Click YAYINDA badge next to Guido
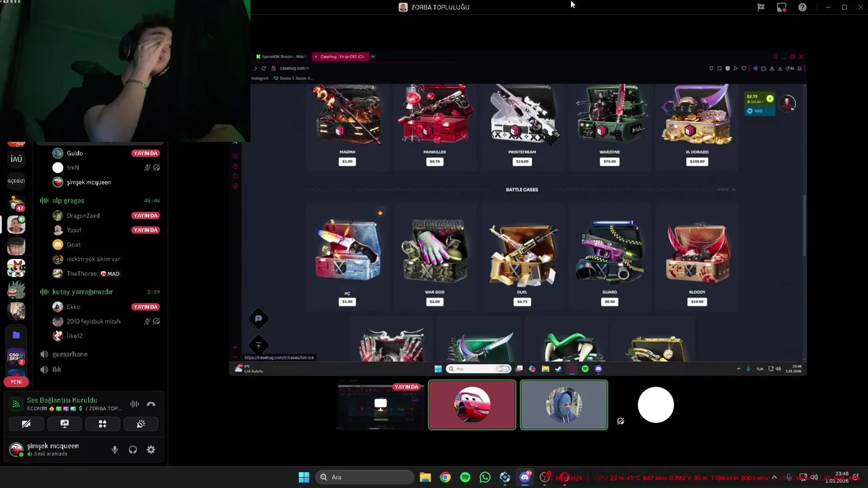The width and height of the screenshot is (868, 488). click(x=145, y=153)
